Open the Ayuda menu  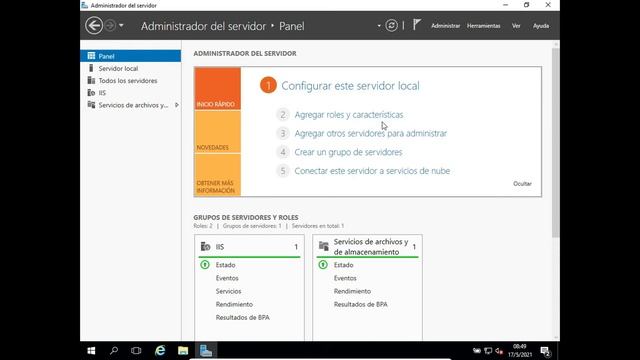pyautogui.click(x=541, y=26)
